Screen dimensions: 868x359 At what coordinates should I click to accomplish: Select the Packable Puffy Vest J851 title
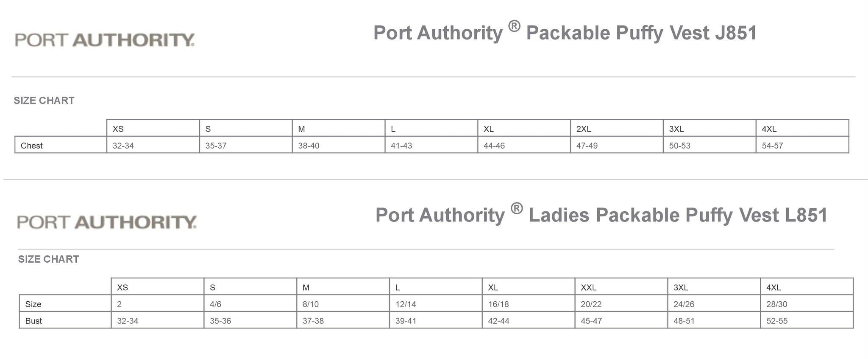pyautogui.click(x=565, y=32)
